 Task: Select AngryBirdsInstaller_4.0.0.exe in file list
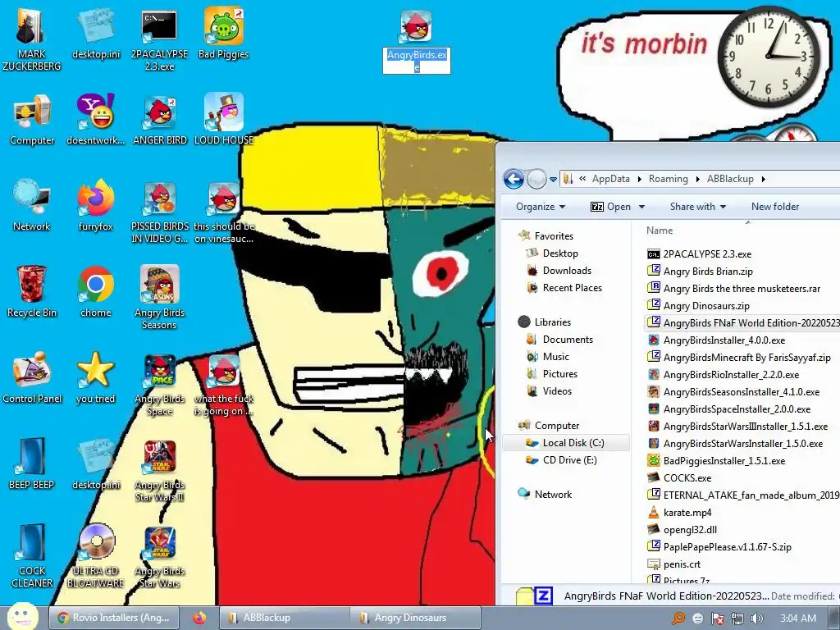coord(716,340)
